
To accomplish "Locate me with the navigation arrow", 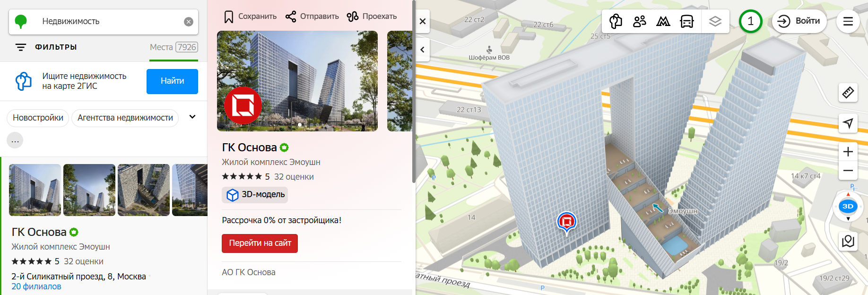I will pos(848,123).
